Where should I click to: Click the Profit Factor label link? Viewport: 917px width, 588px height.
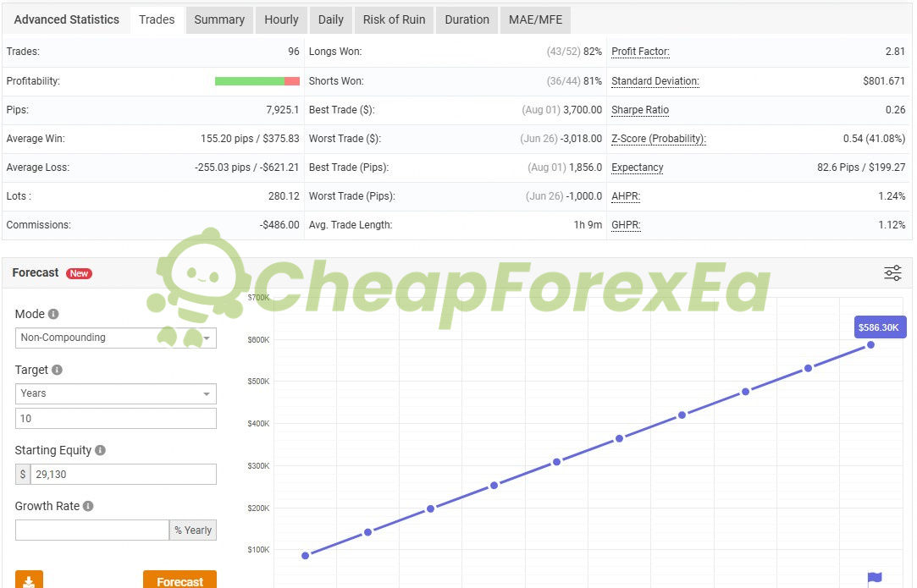640,52
